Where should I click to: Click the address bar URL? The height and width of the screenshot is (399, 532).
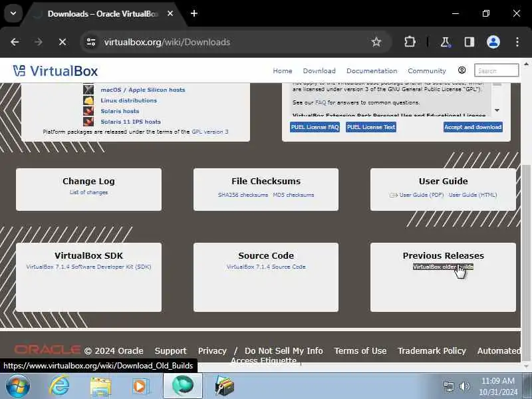pos(167,42)
